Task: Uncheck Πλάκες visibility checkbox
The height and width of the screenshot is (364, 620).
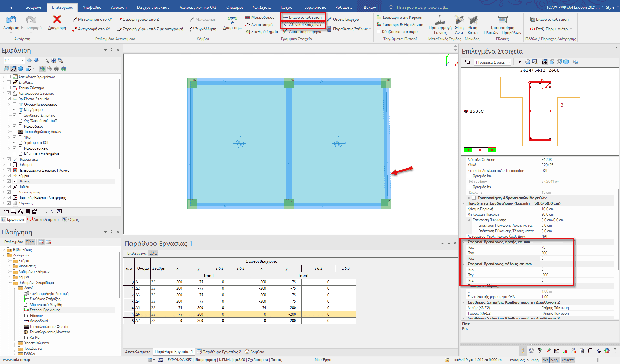Action: point(9,181)
